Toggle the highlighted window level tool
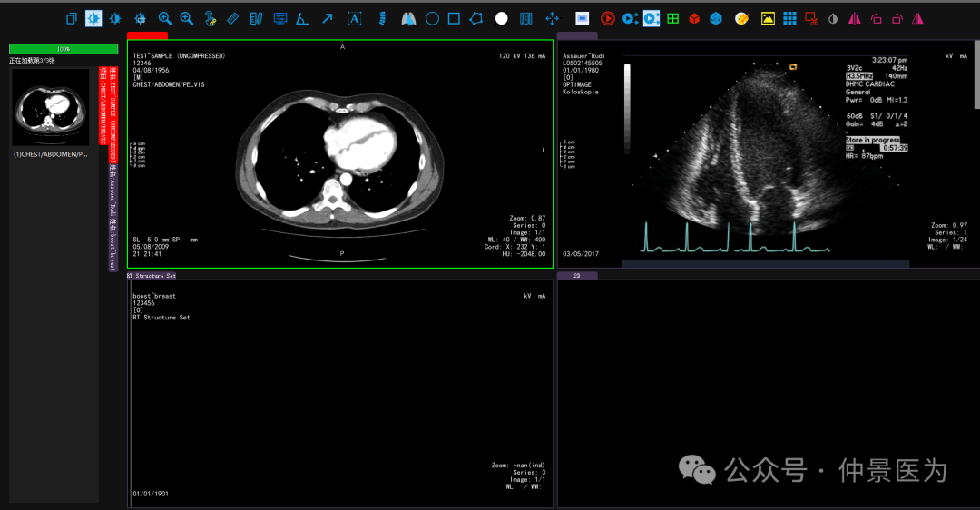Image resolution: width=980 pixels, height=510 pixels. tap(93, 18)
